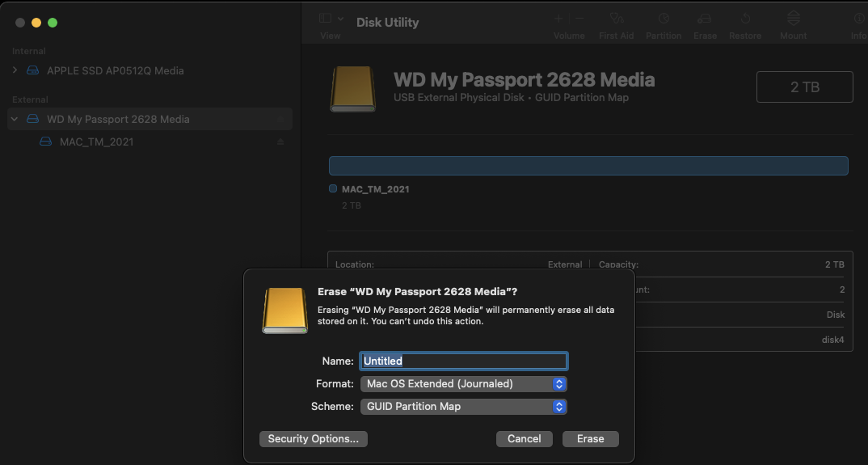
Task: Click the remove Volume minus icon
Action: tap(579, 19)
